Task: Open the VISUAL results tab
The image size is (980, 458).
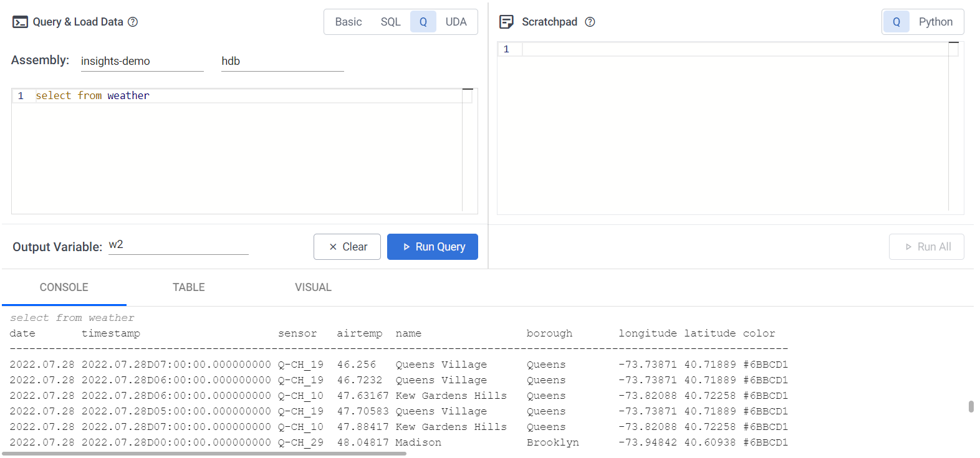Action: 313,287
